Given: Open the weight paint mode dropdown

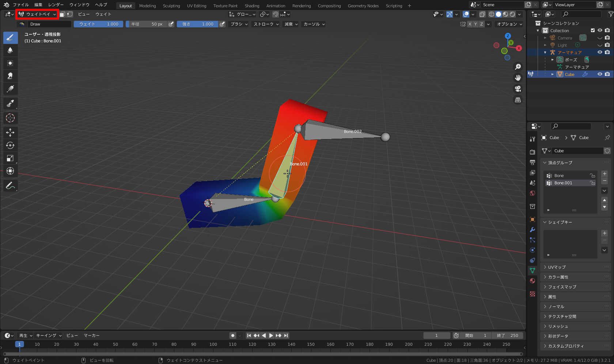Looking at the screenshot, I should point(38,14).
